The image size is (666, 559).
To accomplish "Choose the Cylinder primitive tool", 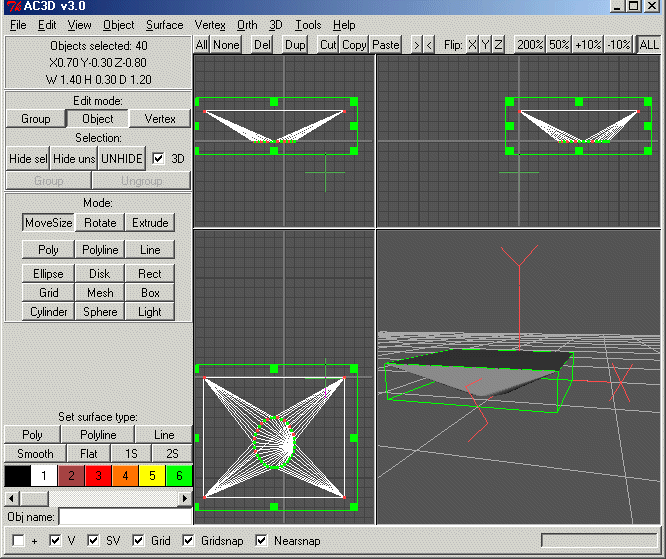I will (x=48, y=312).
